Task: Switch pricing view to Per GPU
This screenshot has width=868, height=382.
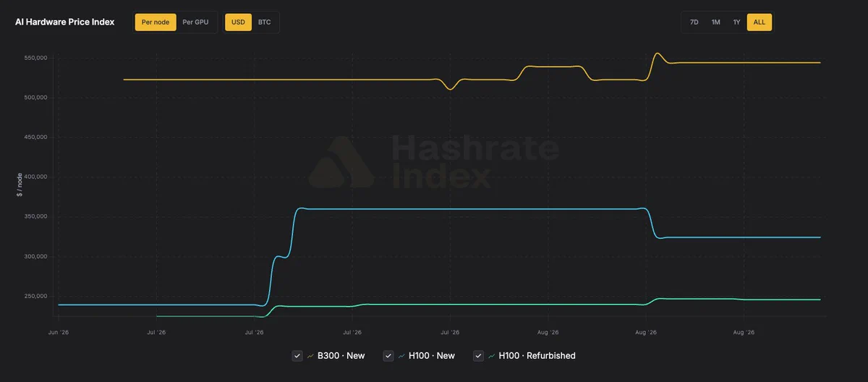Action: tap(195, 22)
